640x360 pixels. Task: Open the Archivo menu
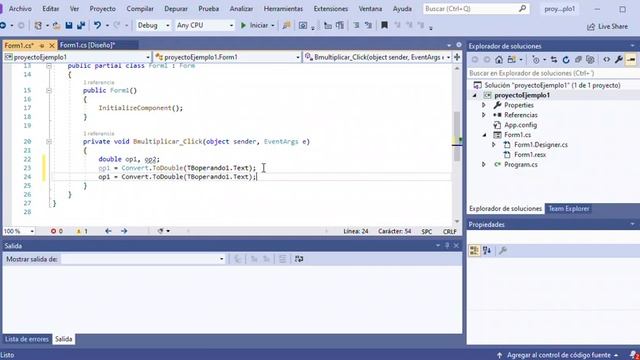tap(20, 9)
